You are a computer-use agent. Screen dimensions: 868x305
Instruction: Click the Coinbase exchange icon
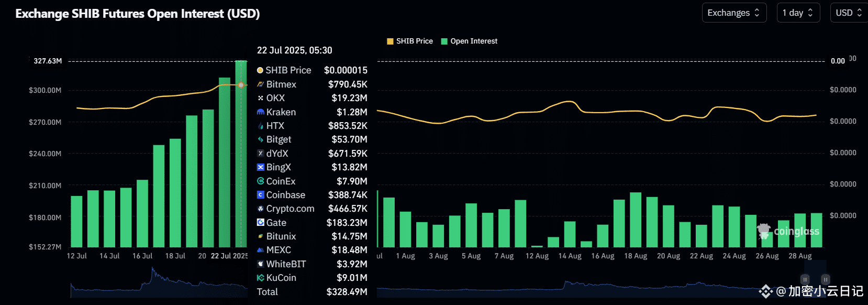pos(260,195)
